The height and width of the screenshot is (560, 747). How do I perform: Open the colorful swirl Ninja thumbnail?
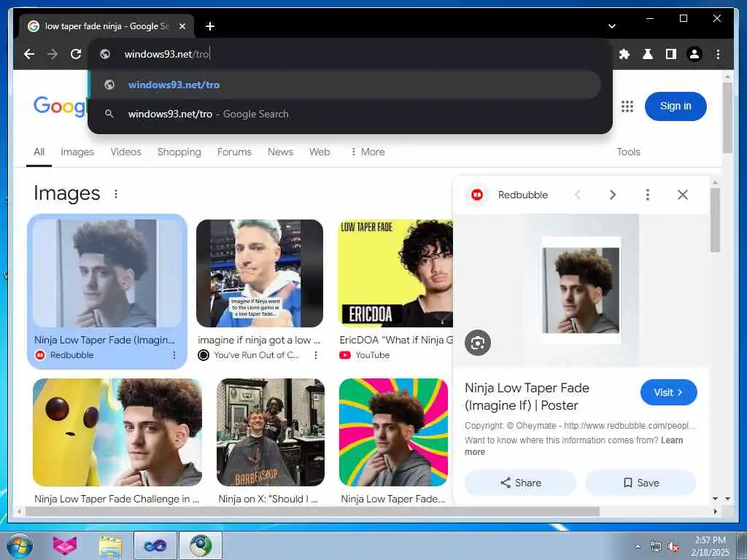click(x=393, y=432)
